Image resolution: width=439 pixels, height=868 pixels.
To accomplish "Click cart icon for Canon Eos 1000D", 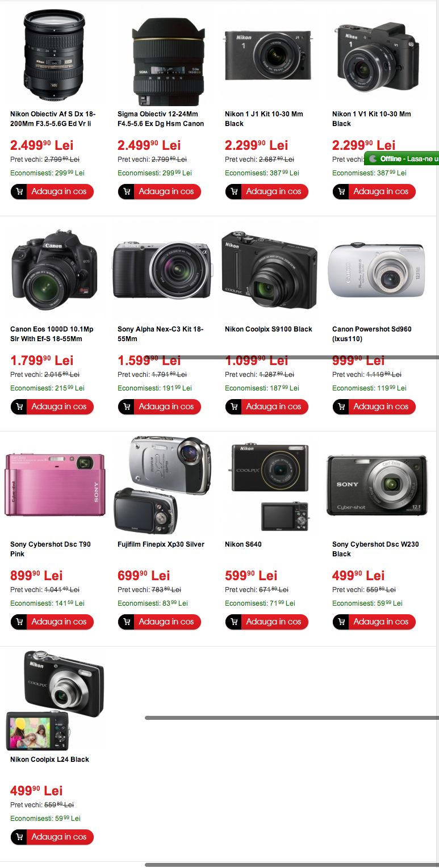I will [19, 407].
